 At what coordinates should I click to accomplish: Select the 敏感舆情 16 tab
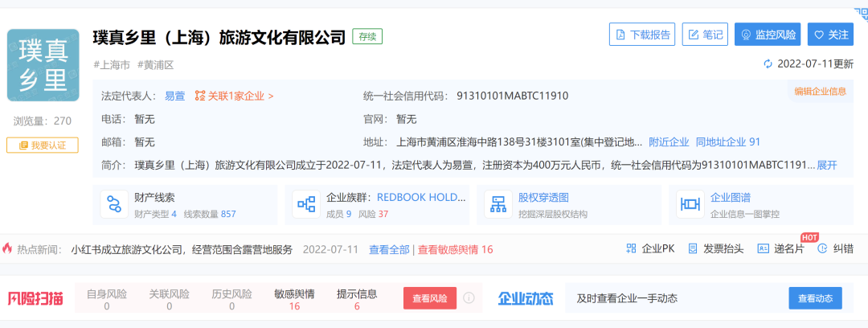[294, 299]
